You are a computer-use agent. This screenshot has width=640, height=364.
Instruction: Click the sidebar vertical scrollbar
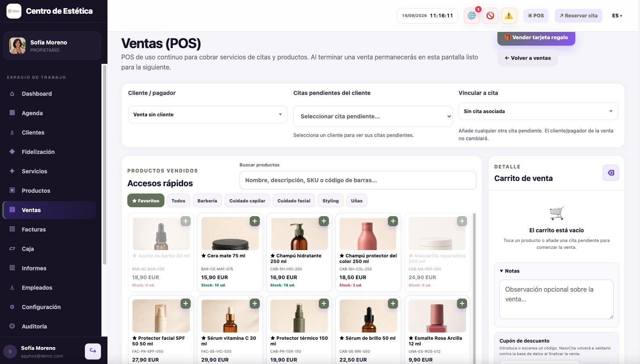click(x=104, y=164)
